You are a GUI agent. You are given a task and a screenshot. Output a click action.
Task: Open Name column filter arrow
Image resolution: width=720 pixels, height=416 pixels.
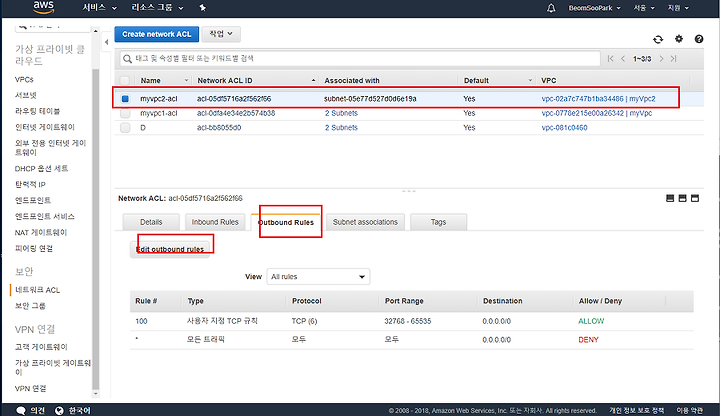pos(186,80)
